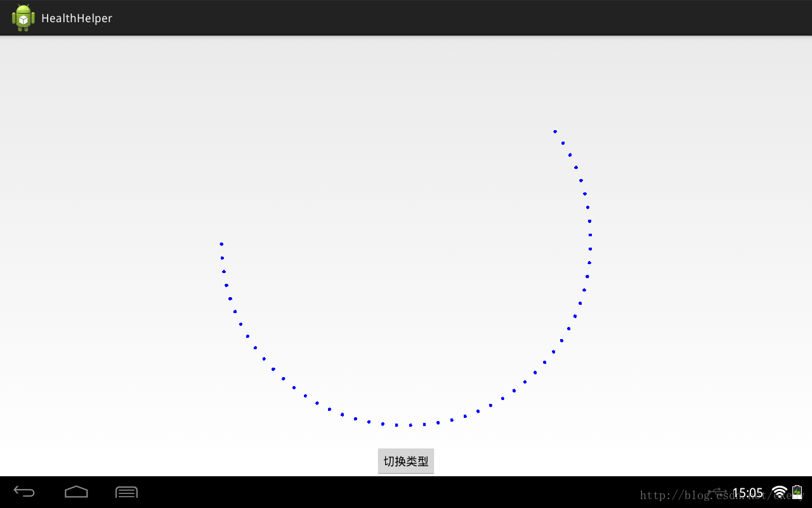Tap the Wi-Fi signal icon
The width and height of the screenshot is (812, 508).
coord(780,492)
